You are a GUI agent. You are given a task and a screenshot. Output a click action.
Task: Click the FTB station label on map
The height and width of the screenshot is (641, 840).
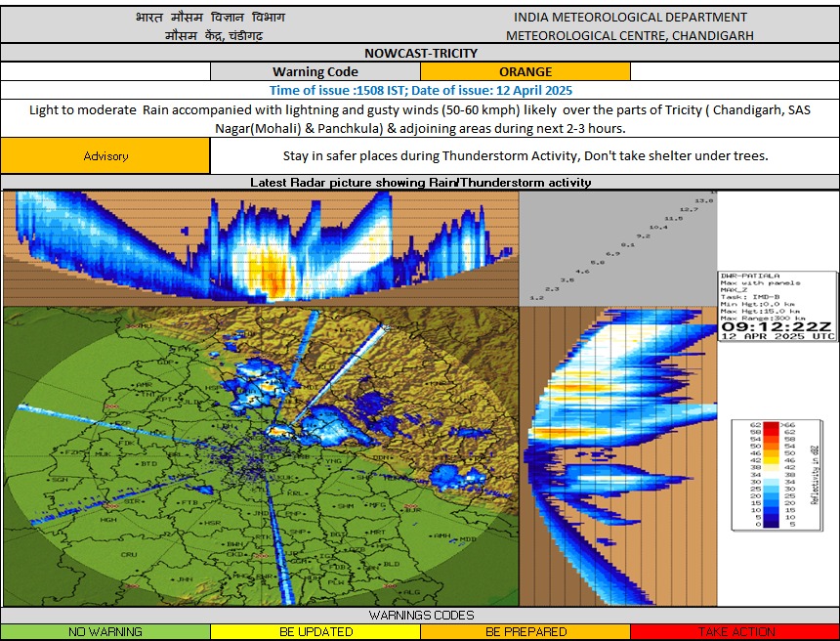[x=189, y=502]
